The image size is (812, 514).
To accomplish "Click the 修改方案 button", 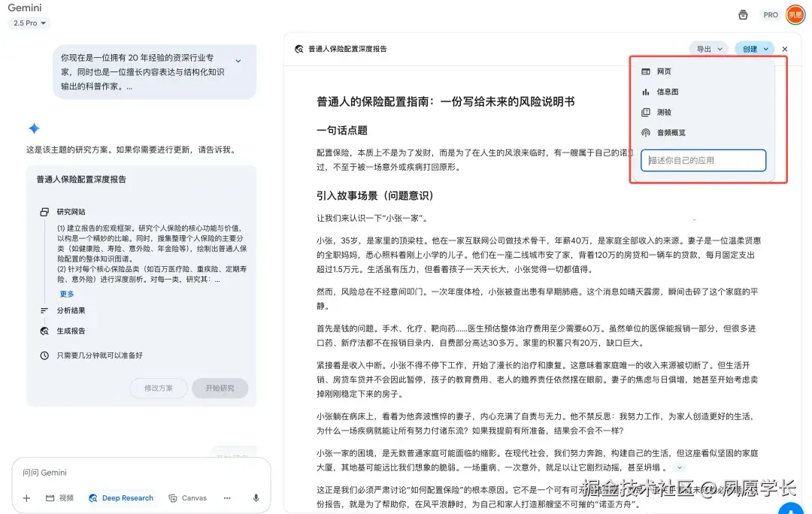I will [158, 388].
